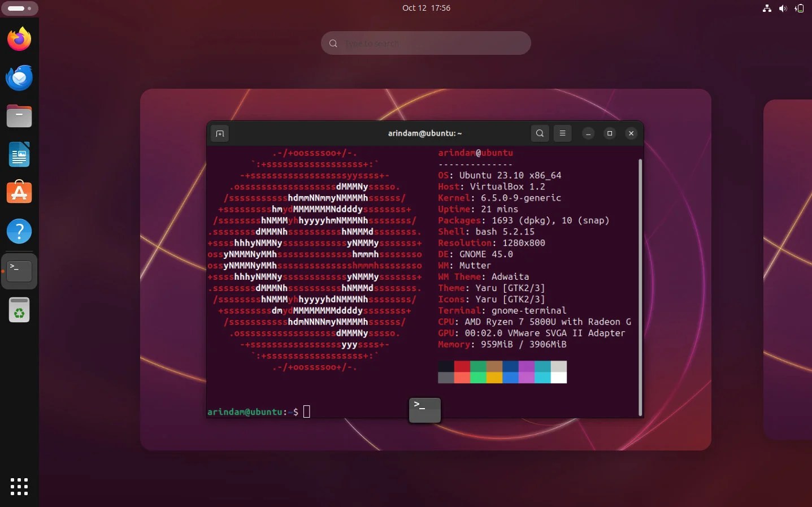Click the terminal app icon badge on the window preview
The image size is (812, 507).
[x=425, y=410]
